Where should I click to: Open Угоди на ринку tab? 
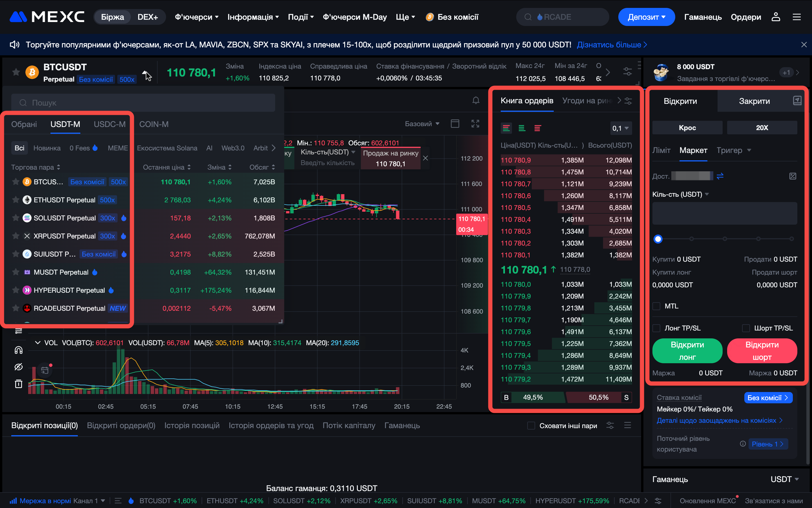587,101
